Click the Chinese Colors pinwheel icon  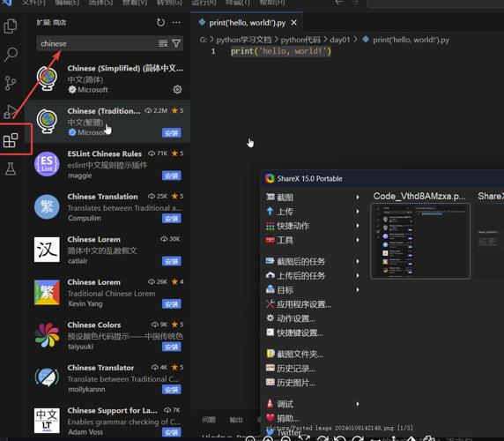click(47, 335)
